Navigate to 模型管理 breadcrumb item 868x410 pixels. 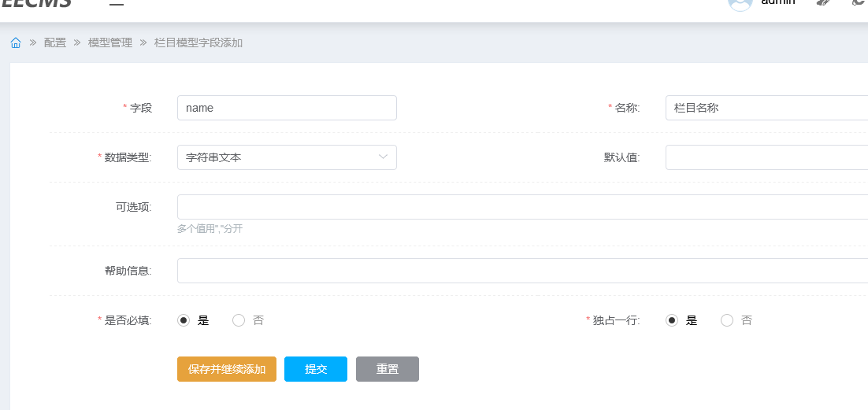tap(110, 42)
